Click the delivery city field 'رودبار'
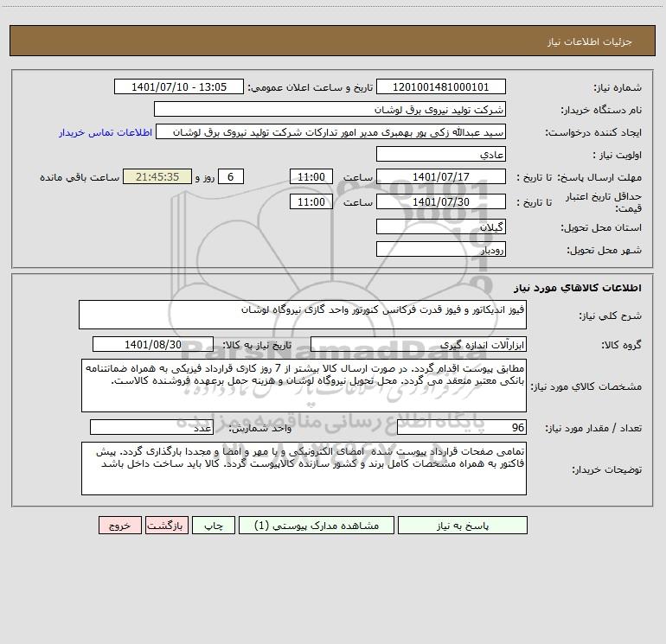The height and width of the screenshot is (644, 666). click(441, 249)
